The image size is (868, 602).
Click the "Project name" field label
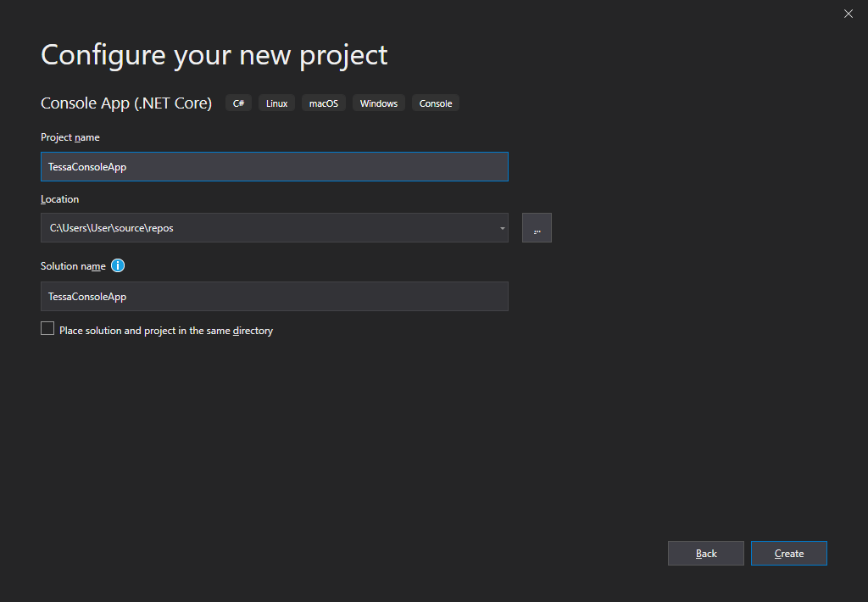point(70,137)
